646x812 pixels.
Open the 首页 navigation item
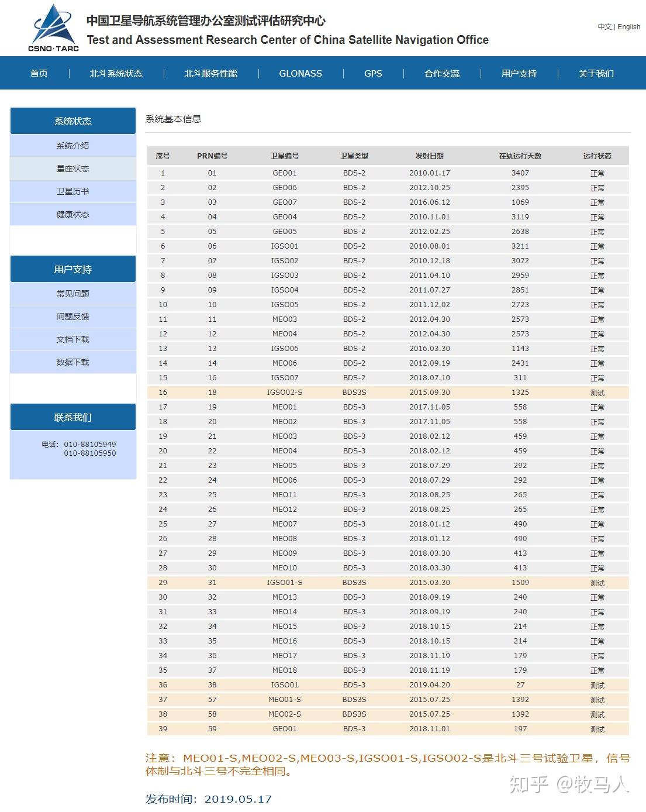pos(39,74)
